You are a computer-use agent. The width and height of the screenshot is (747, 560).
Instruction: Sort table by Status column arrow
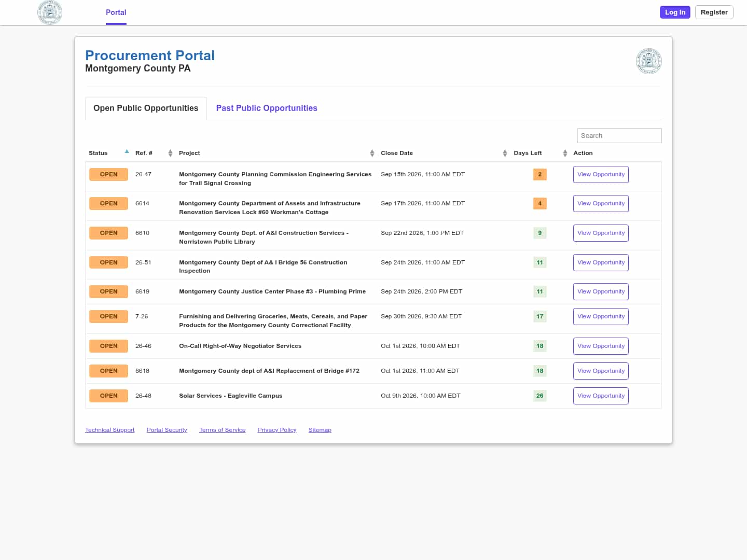[x=127, y=152]
